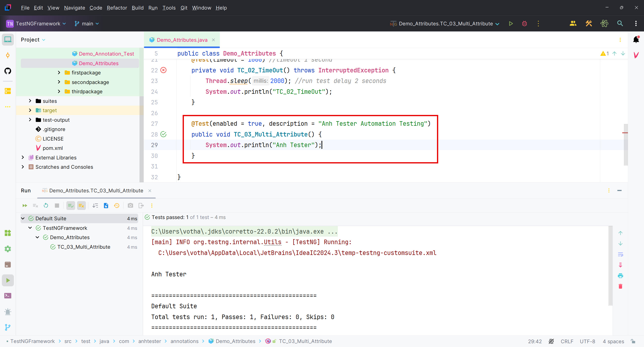644x347 pixels.
Task: Open the Problems tool window
Action: [8, 312]
